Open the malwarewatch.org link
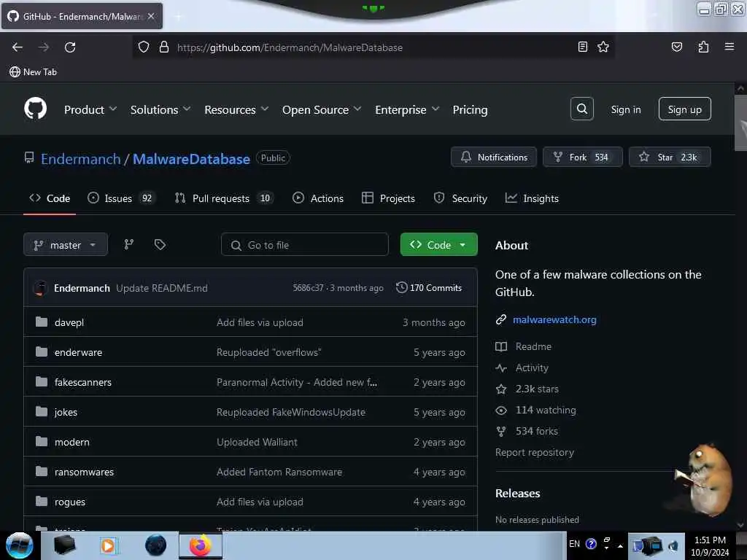The height and width of the screenshot is (560, 747). click(x=554, y=319)
